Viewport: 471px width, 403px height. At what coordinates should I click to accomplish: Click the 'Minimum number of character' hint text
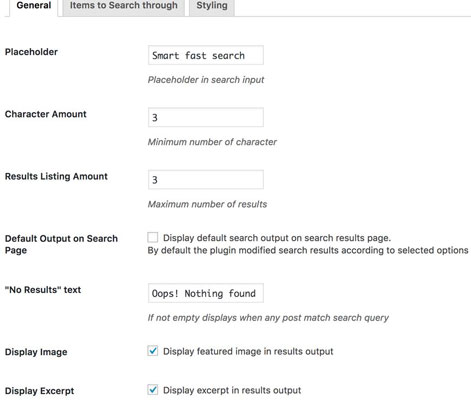coord(212,142)
